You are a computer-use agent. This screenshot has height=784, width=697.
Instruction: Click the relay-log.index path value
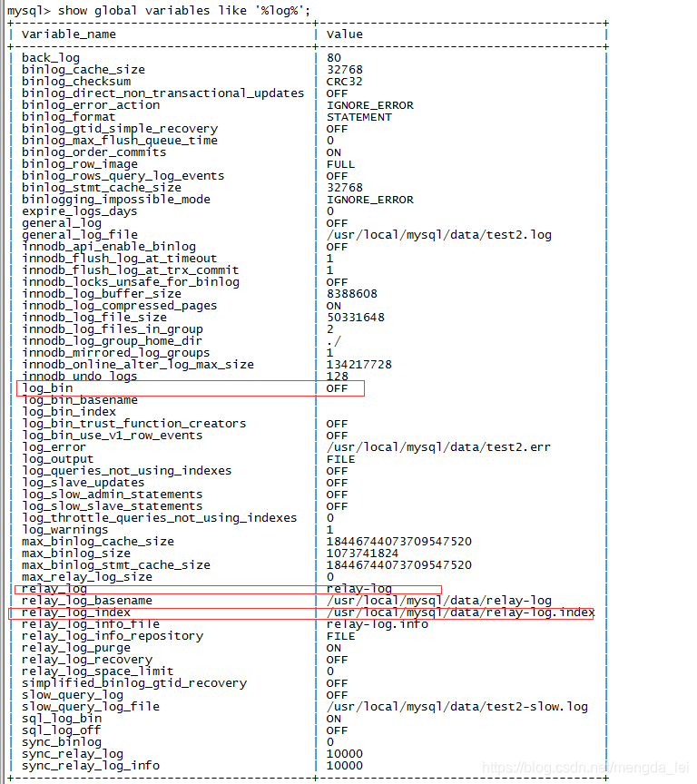[460, 612]
